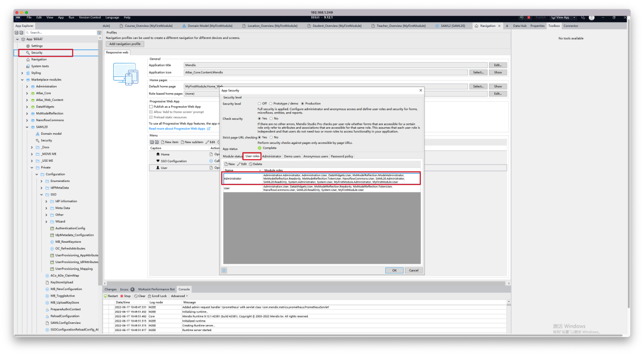Screen dimensions: 644x355
Task: Select No for Check security
Action: 271,118
